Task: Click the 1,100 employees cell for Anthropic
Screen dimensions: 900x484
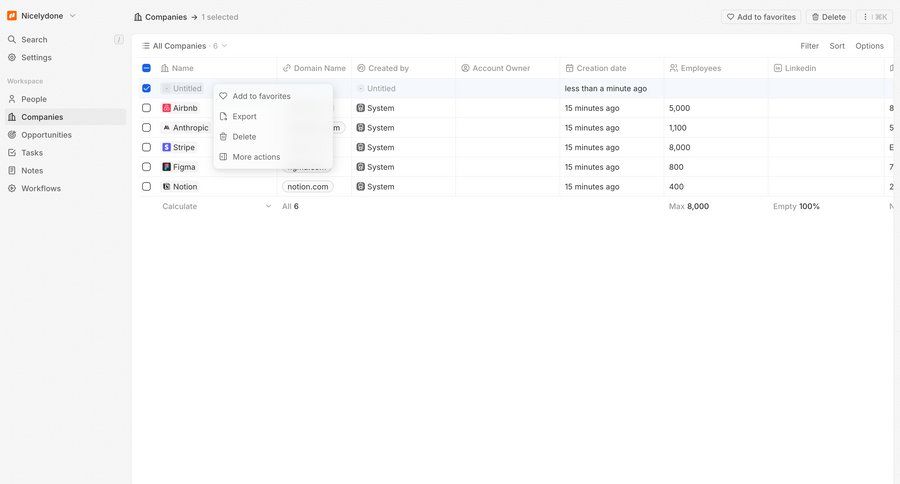Action: click(x=716, y=127)
